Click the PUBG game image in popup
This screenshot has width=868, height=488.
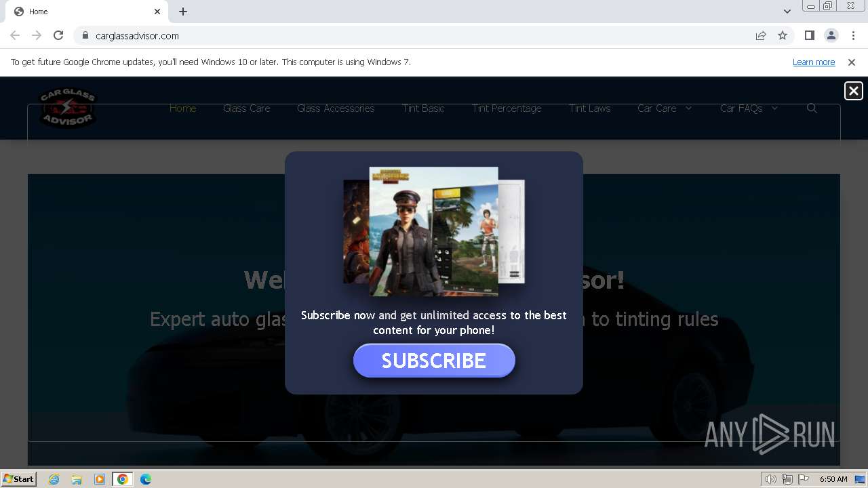tap(434, 231)
